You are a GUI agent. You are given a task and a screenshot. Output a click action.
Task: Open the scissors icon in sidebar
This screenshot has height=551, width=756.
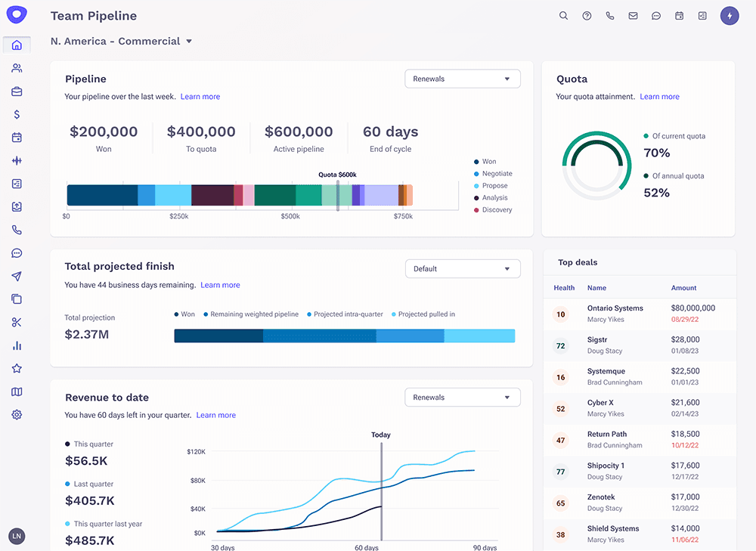tap(17, 323)
